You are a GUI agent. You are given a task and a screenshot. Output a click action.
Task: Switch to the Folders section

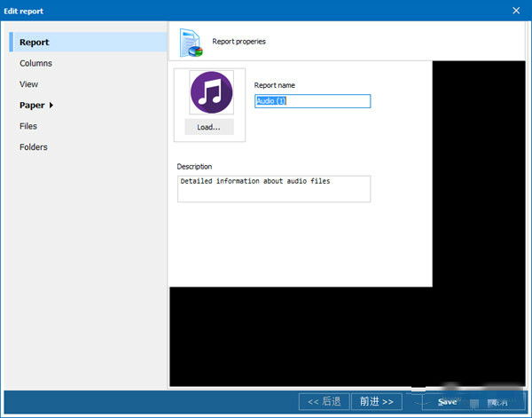tap(34, 147)
